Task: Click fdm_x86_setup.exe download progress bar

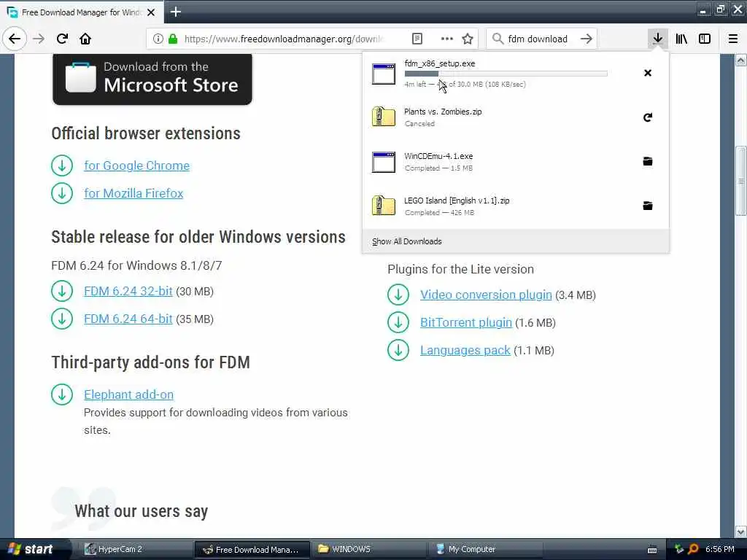Action: 506,74
